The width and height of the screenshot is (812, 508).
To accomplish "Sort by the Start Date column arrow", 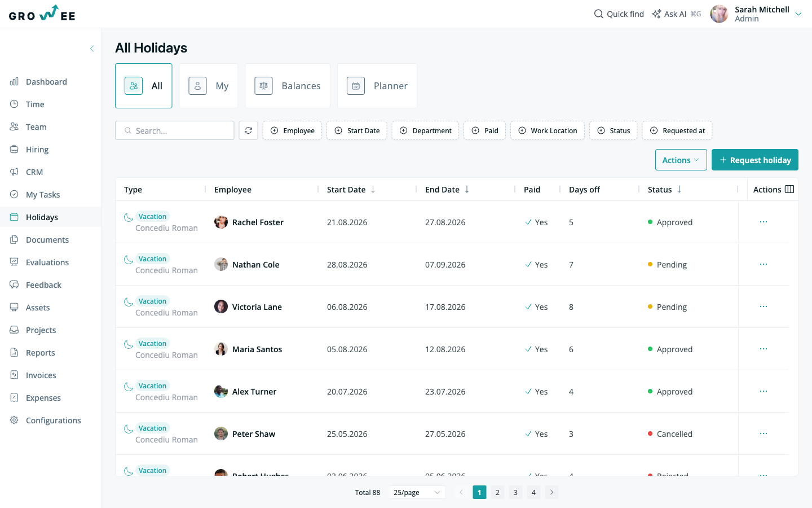I will click(x=373, y=190).
